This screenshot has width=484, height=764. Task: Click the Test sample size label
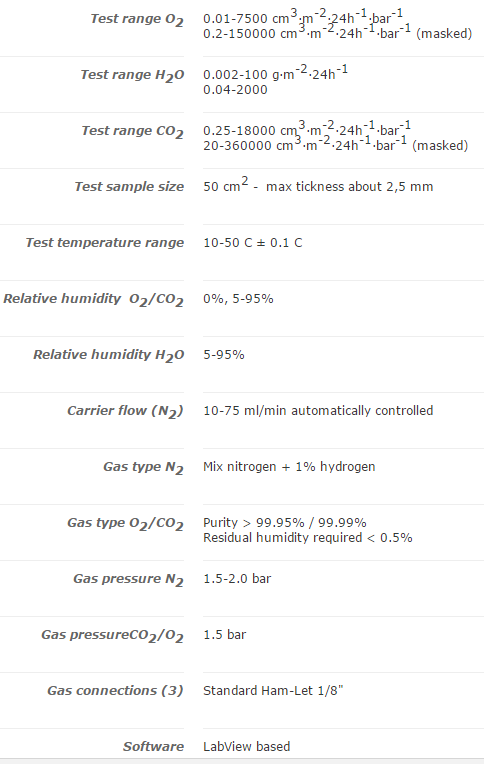[x=129, y=187]
